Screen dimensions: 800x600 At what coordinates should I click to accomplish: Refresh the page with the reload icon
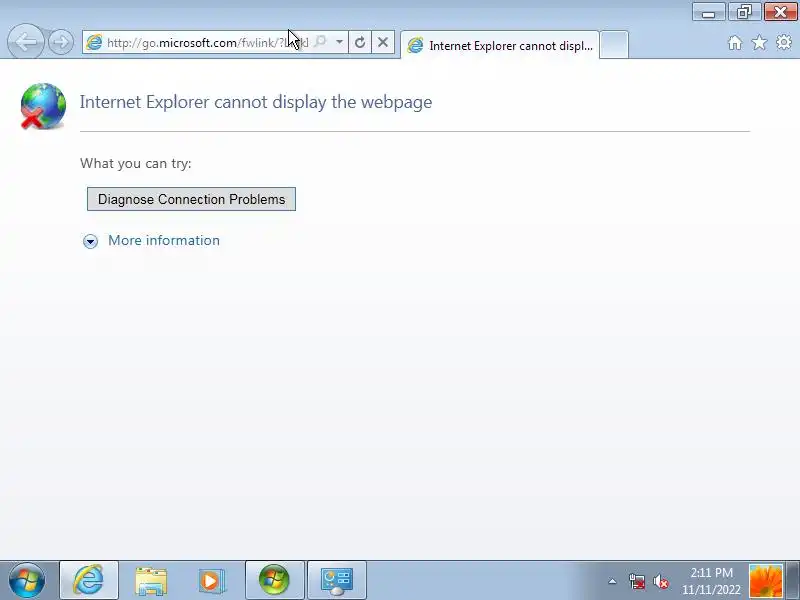click(360, 42)
